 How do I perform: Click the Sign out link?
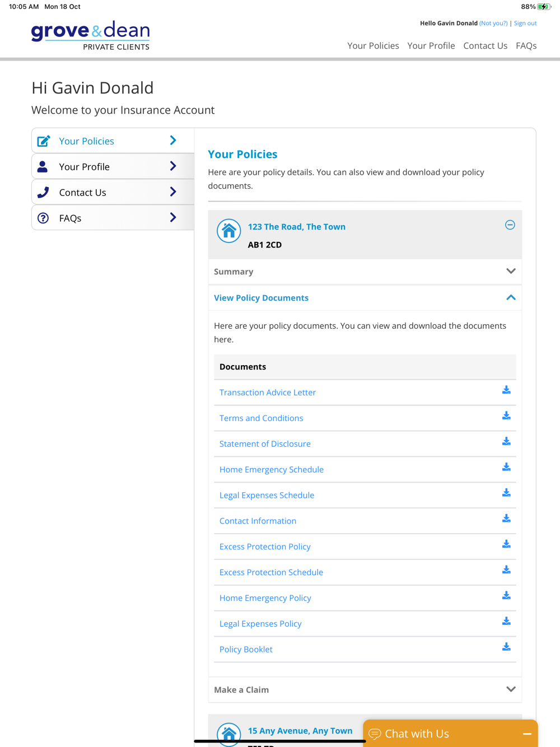click(525, 24)
